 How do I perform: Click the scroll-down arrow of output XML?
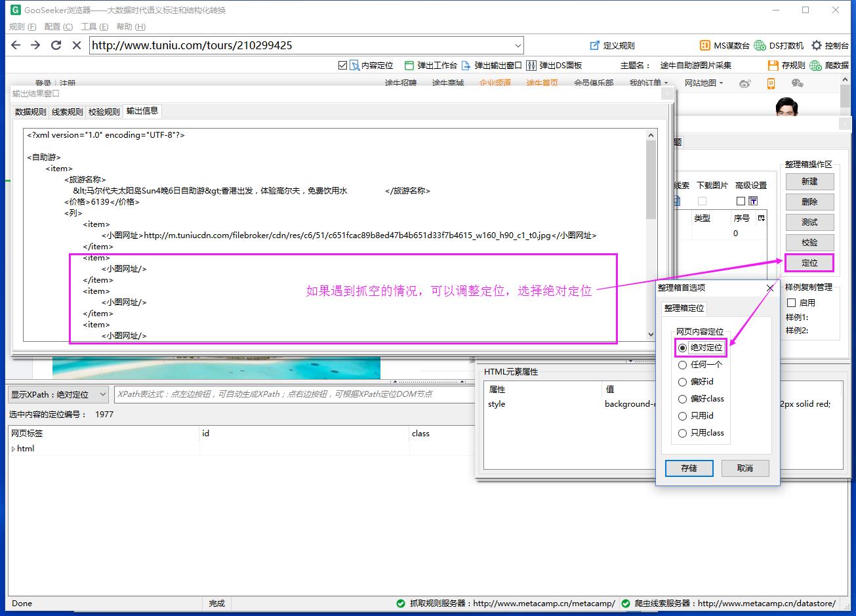coord(651,335)
